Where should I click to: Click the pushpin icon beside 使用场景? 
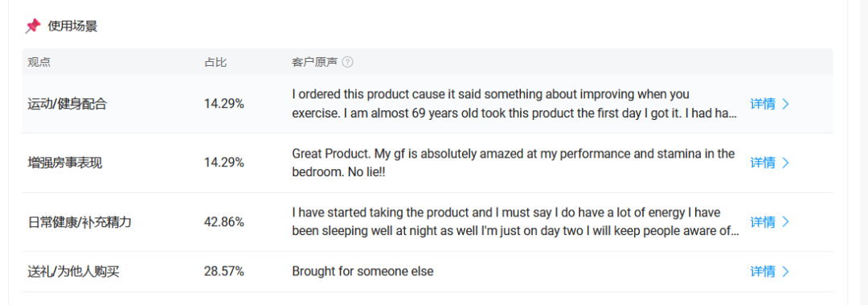33,26
